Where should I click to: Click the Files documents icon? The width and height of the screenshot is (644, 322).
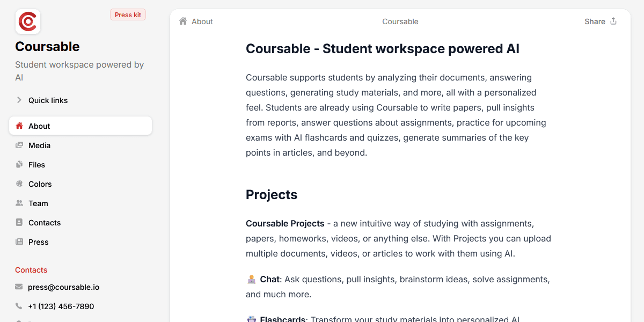click(19, 165)
